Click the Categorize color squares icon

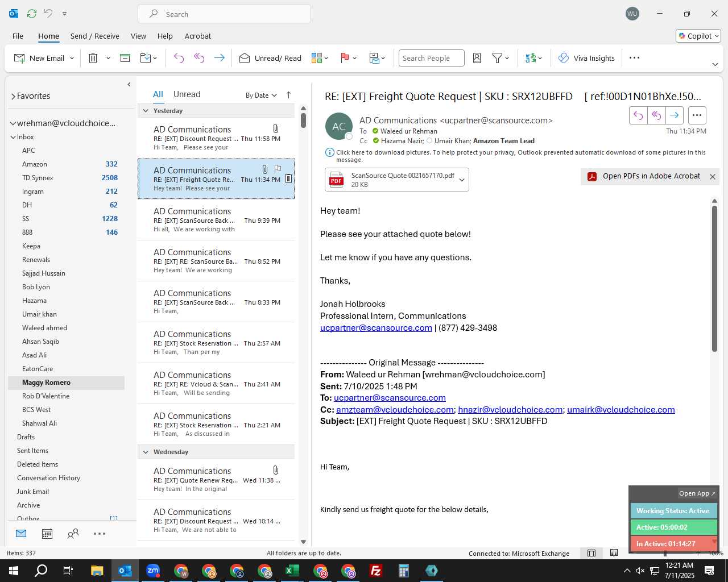click(317, 58)
